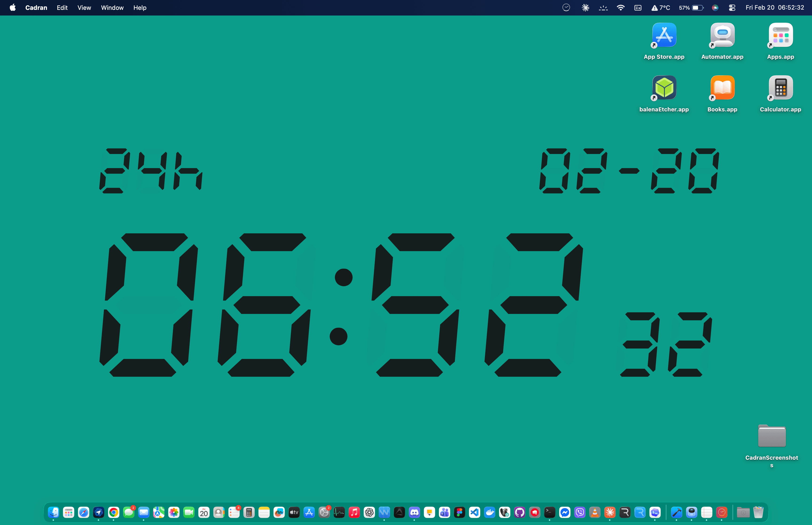Open Visual Studio Code from the dock

(474, 512)
